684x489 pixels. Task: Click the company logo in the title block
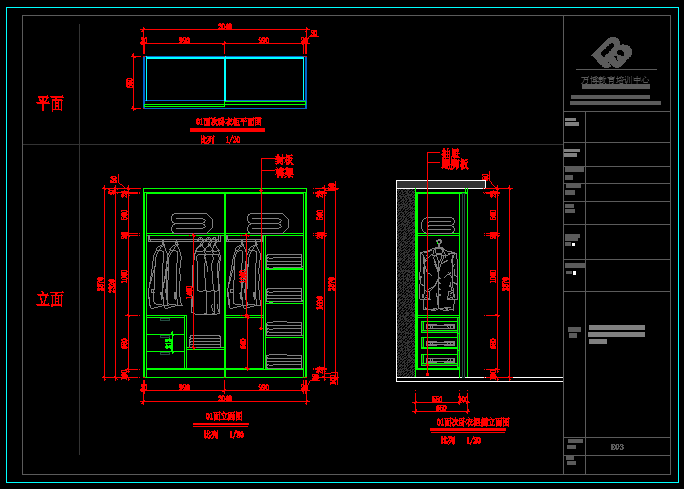[612, 53]
